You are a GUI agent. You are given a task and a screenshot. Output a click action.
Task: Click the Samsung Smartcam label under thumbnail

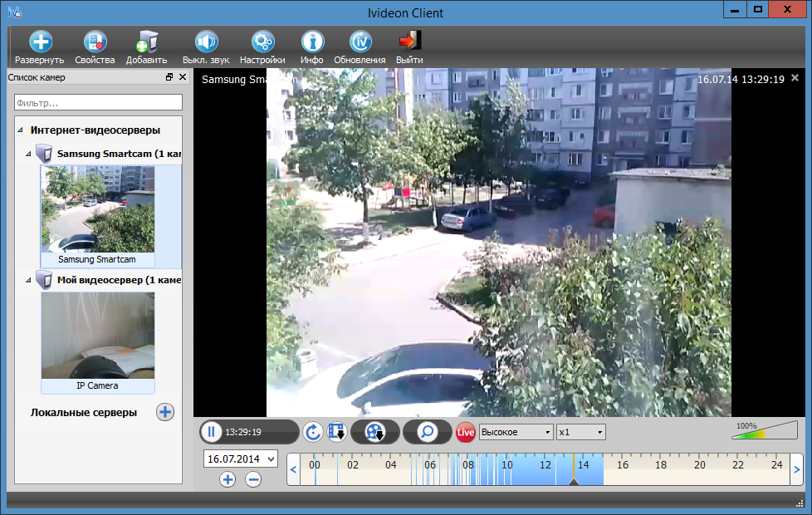97,259
